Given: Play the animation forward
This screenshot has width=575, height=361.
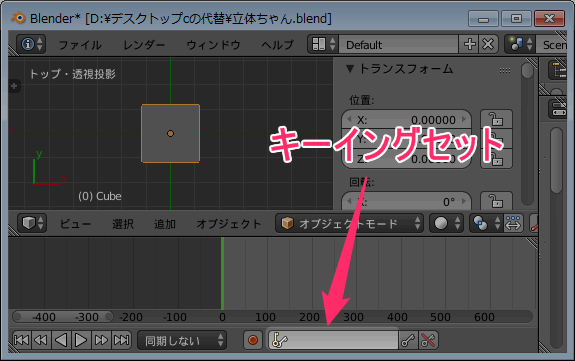Looking at the screenshot, I should coord(81,340).
